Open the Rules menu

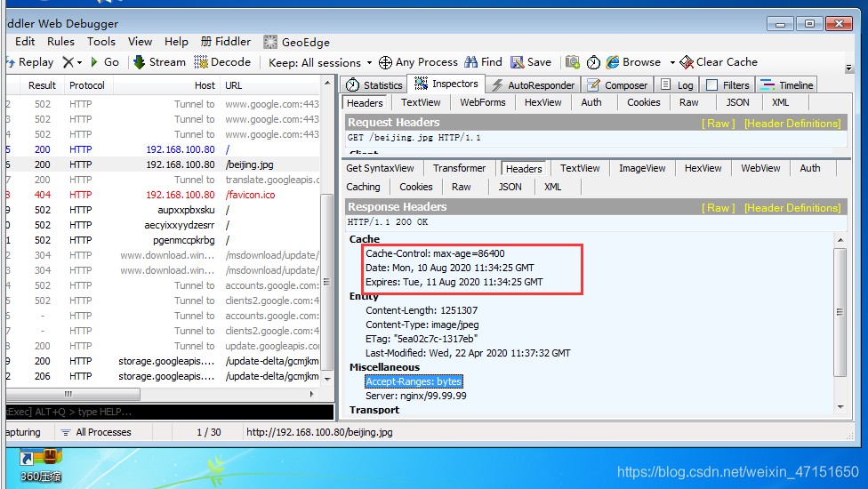coord(60,42)
